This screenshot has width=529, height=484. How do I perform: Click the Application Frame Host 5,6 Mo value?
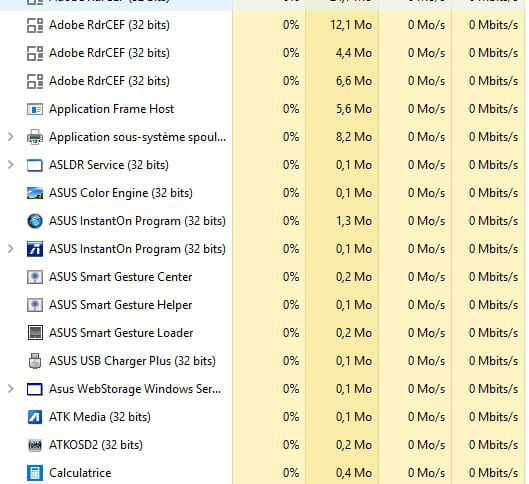click(354, 109)
